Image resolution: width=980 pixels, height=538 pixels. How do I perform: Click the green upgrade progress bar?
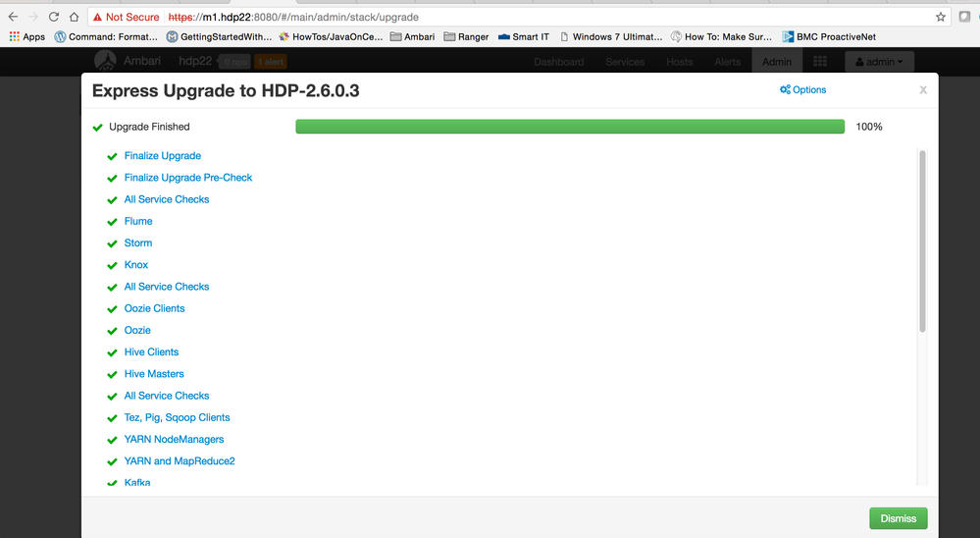click(x=570, y=127)
